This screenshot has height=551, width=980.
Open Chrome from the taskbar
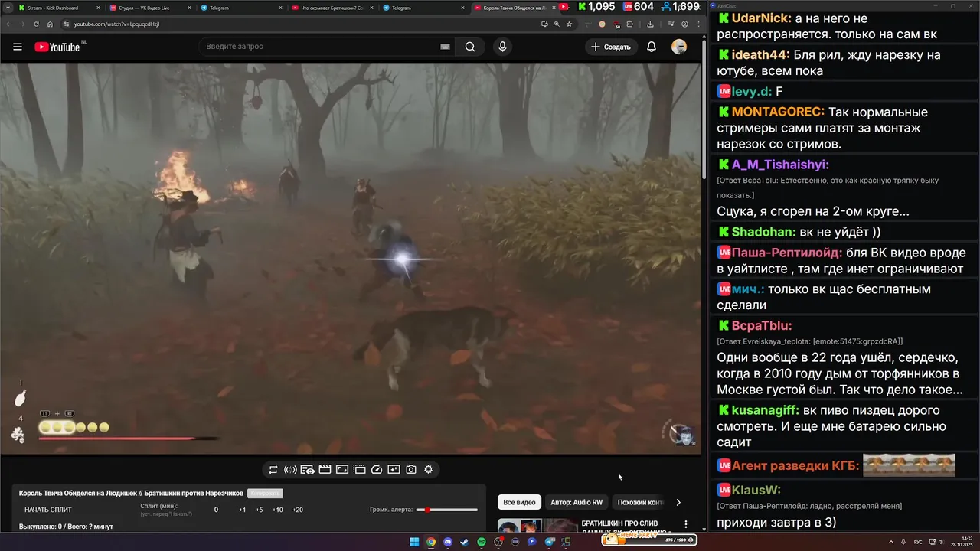click(431, 542)
